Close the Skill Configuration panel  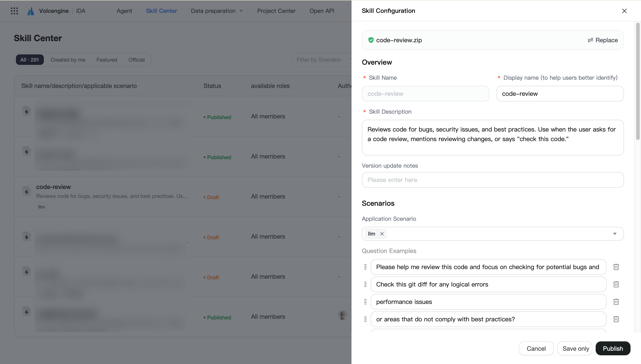(x=624, y=11)
